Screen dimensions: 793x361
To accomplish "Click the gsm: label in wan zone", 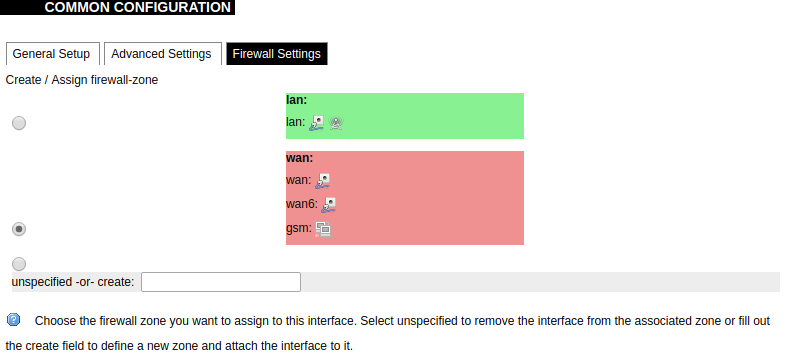I will pyautogui.click(x=299, y=229).
